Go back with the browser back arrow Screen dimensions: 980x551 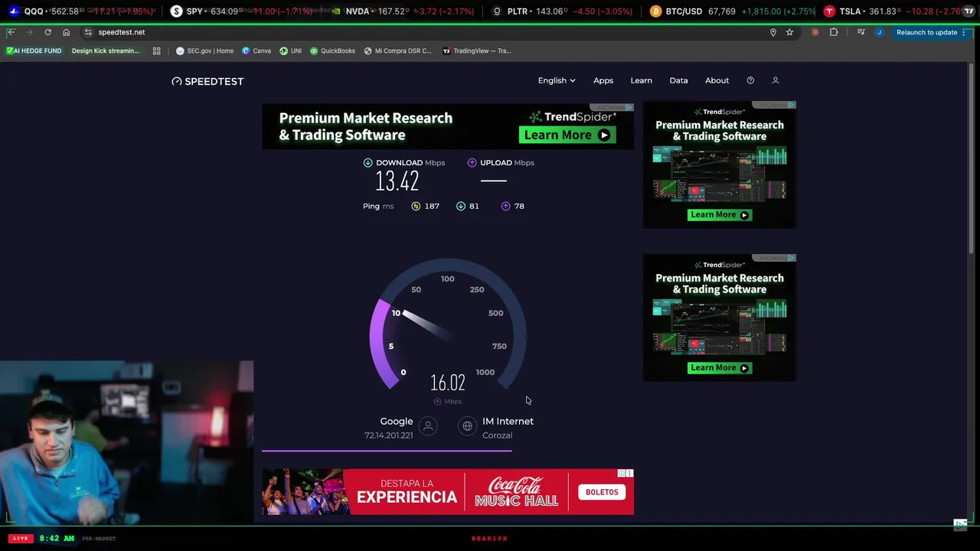pos(11,32)
